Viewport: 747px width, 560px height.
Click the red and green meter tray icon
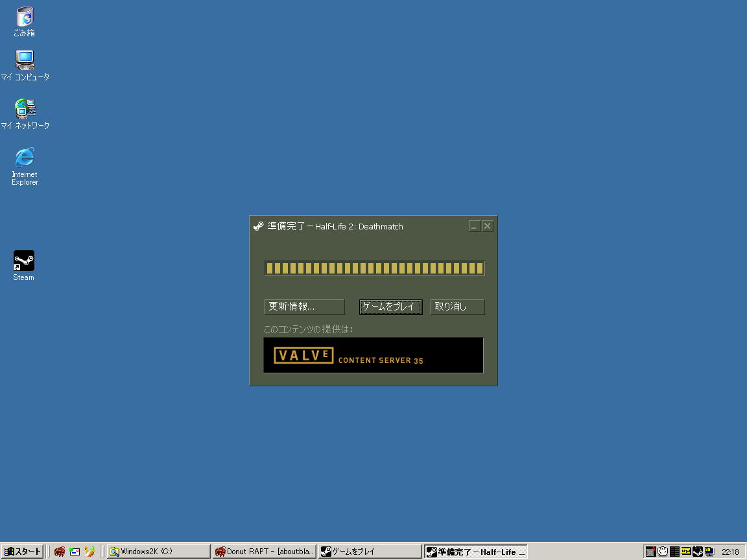(674, 552)
